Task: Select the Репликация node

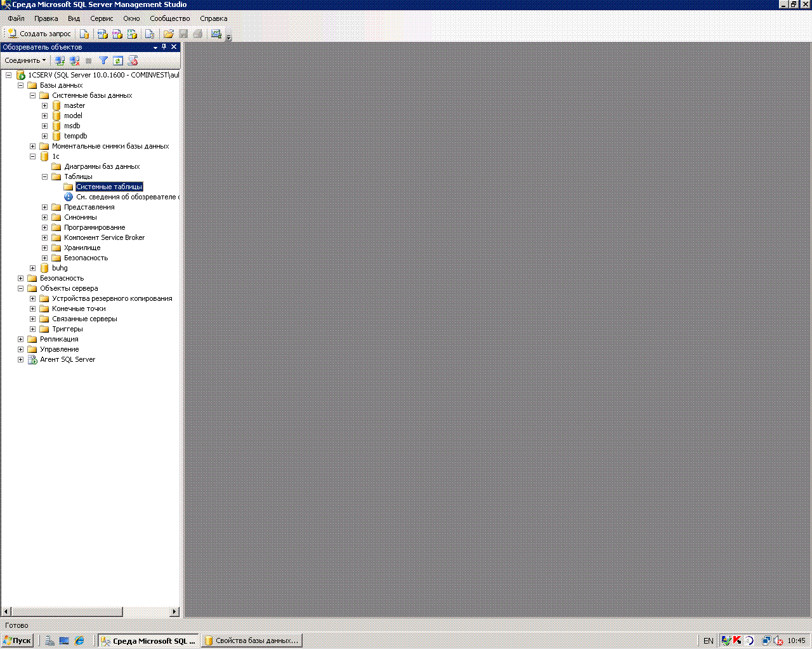Action: [x=59, y=339]
